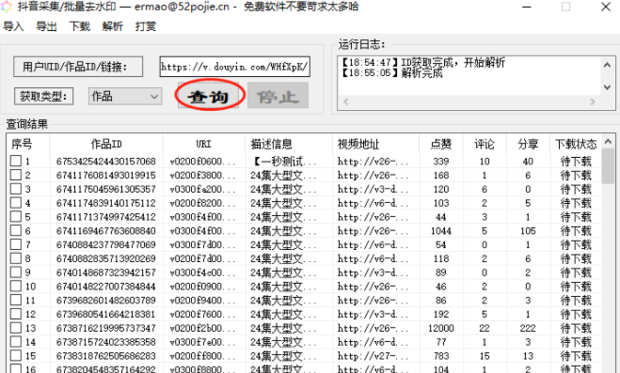Click the URI column header
The height and width of the screenshot is (373, 620).
pos(204,144)
